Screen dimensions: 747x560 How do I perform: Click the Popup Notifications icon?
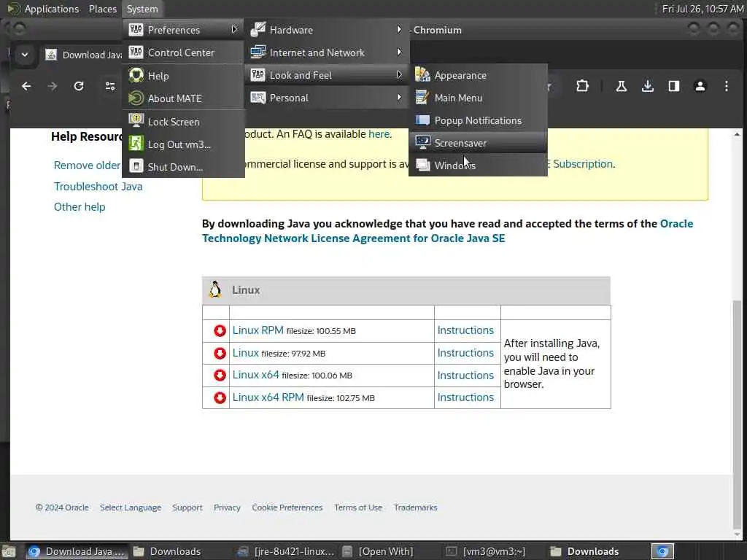click(x=422, y=120)
